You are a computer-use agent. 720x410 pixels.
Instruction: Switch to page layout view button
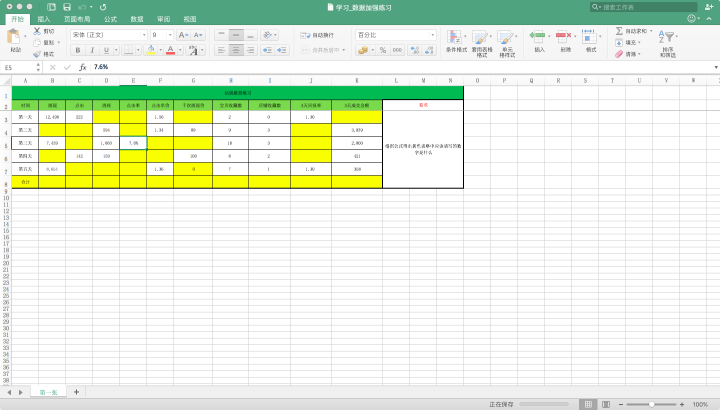click(x=606, y=404)
